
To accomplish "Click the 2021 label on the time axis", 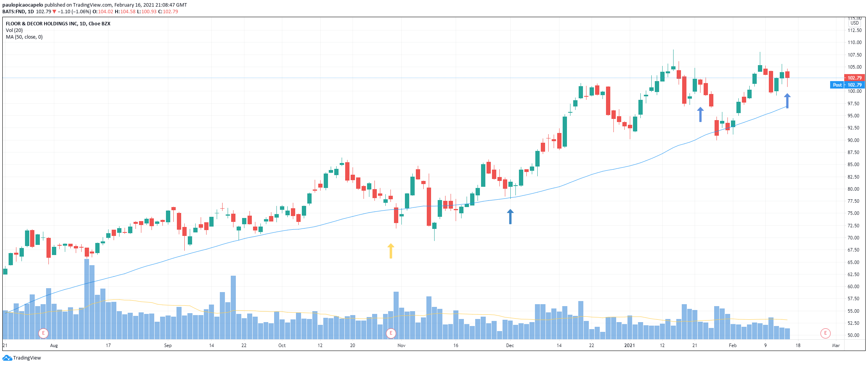I will click(629, 346).
